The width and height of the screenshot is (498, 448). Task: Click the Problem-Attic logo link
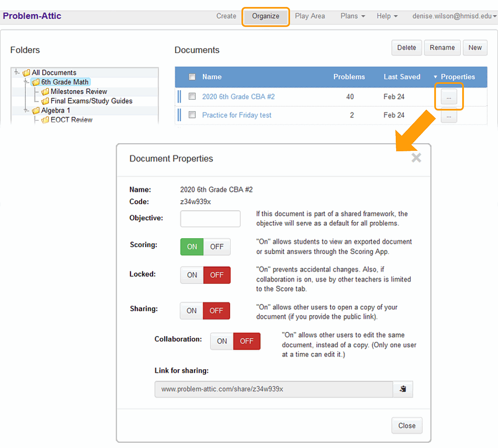click(32, 16)
